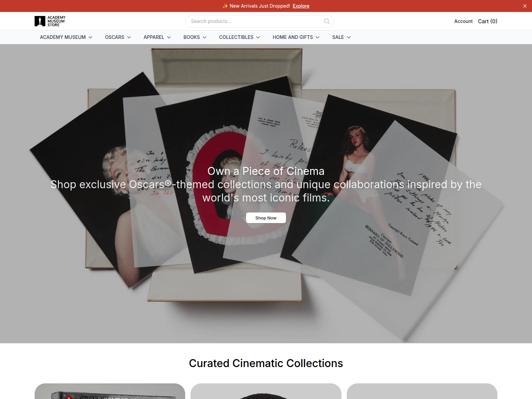Screen dimensions: 532x399
Task: Expand the Sale menu
Action: click(x=341, y=37)
